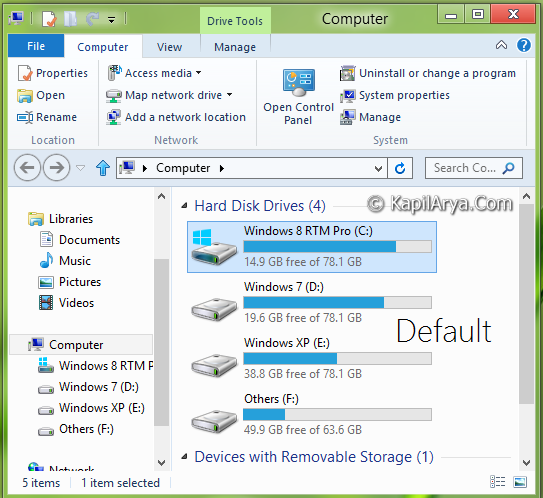Screen dimensions: 543x498
Task: Click Uninstall or change a program
Action: (428, 73)
